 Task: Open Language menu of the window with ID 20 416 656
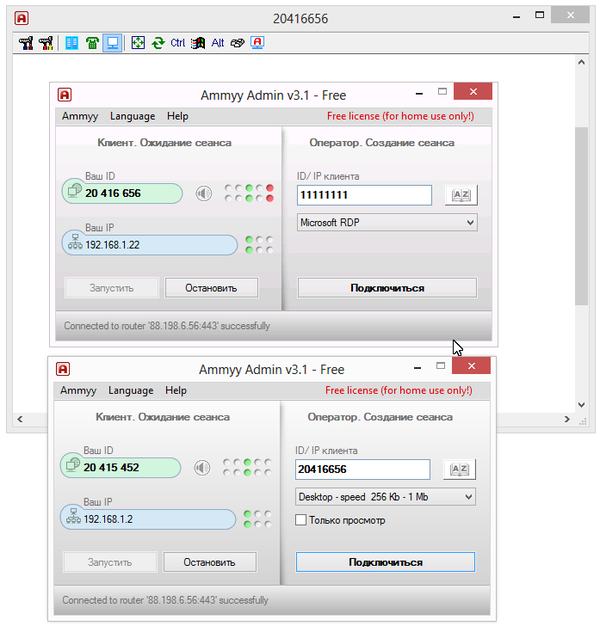(133, 116)
